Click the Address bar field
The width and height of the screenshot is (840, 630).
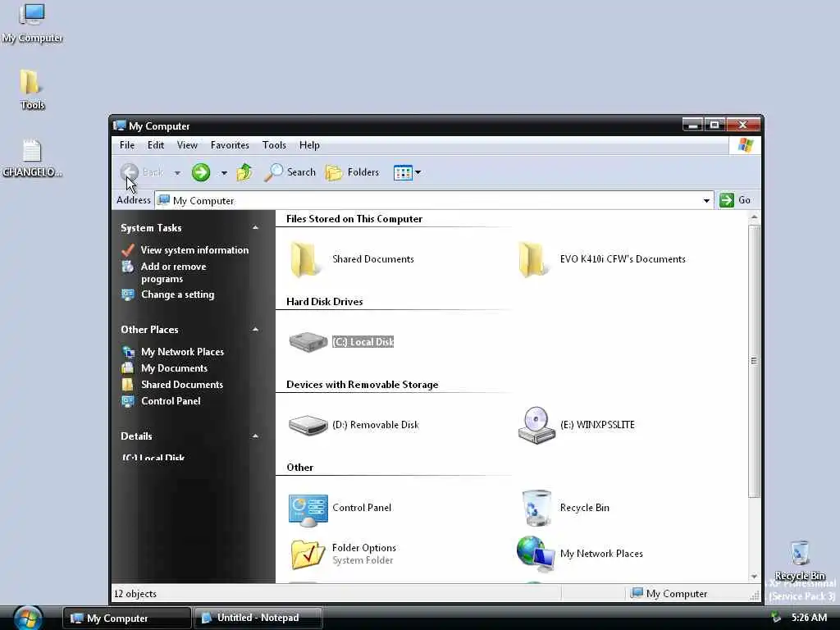[x=434, y=200]
